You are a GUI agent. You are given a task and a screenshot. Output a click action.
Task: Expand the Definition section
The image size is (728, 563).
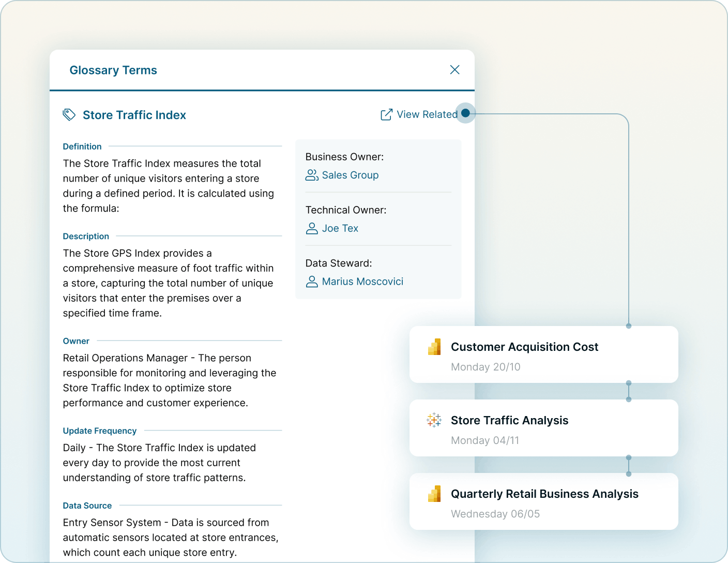tap(82, 146)
